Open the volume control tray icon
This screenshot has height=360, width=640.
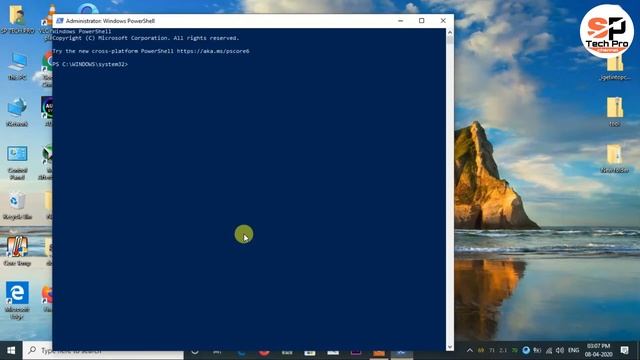pyautogui.click(x=560, y=350)
